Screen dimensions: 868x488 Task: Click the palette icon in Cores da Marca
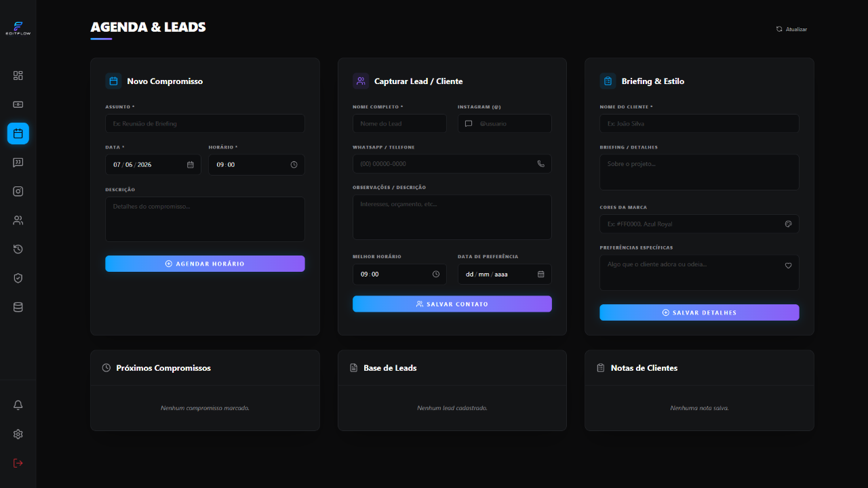pos(788,224)
